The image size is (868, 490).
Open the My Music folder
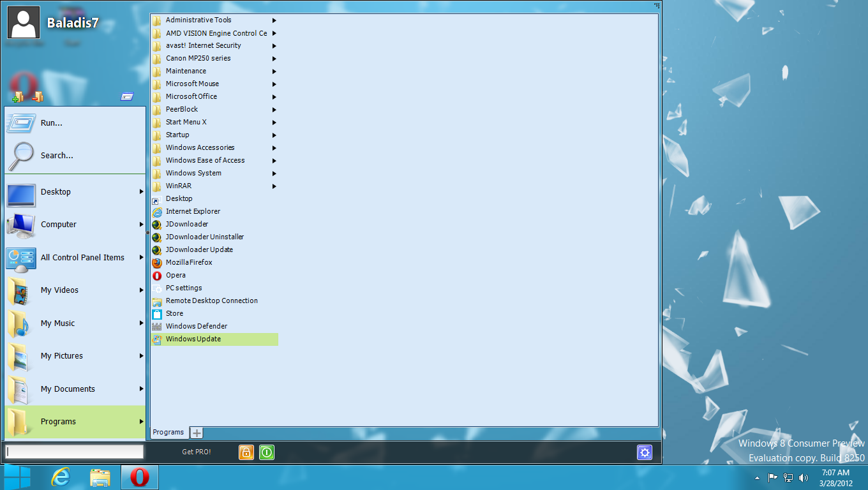coord(75,323)
